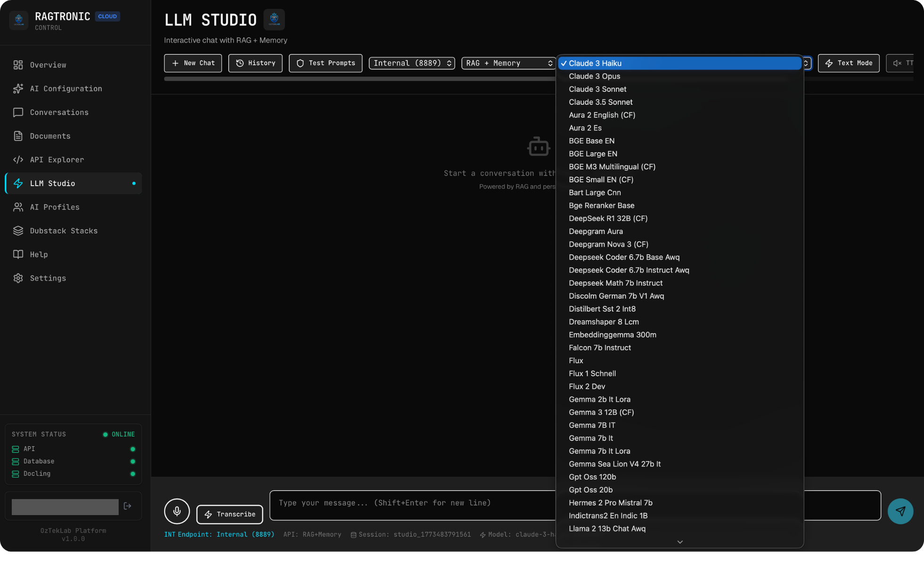Open the Internal (8889) endpoint dropdown
This screenshot has height=581, width=924.
411,63
